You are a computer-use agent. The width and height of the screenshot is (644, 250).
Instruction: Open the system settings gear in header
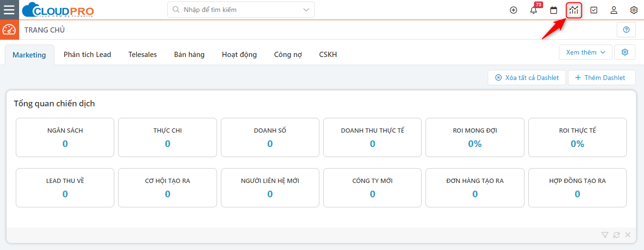[634, 10]
